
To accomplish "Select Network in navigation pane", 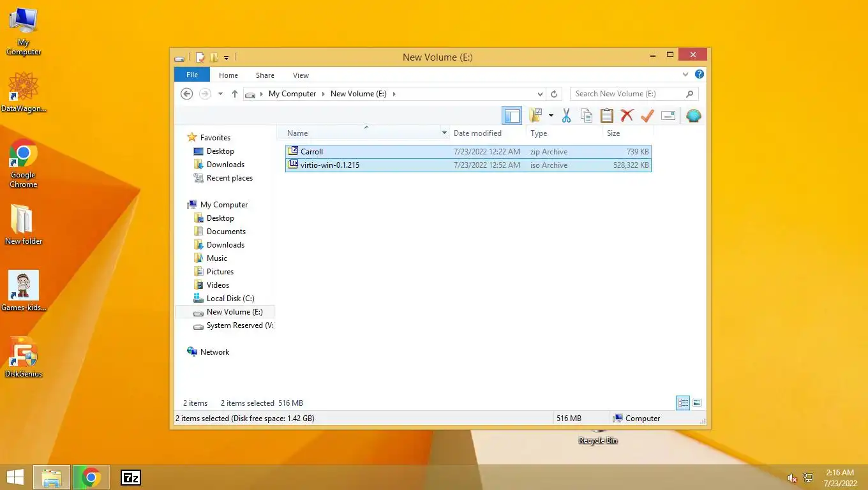I will [214, 352].
